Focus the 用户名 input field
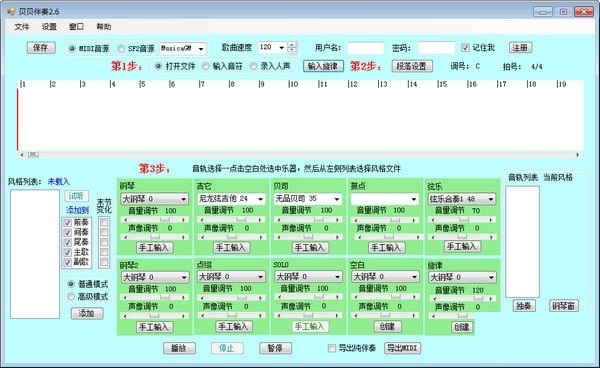 coord(365,48)
